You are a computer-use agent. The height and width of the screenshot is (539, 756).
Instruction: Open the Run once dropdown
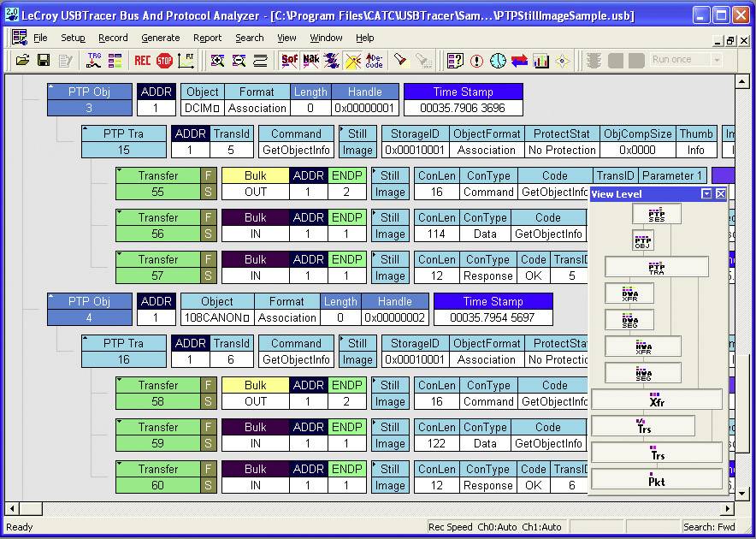pyautogui.click(x=717, y=59)
